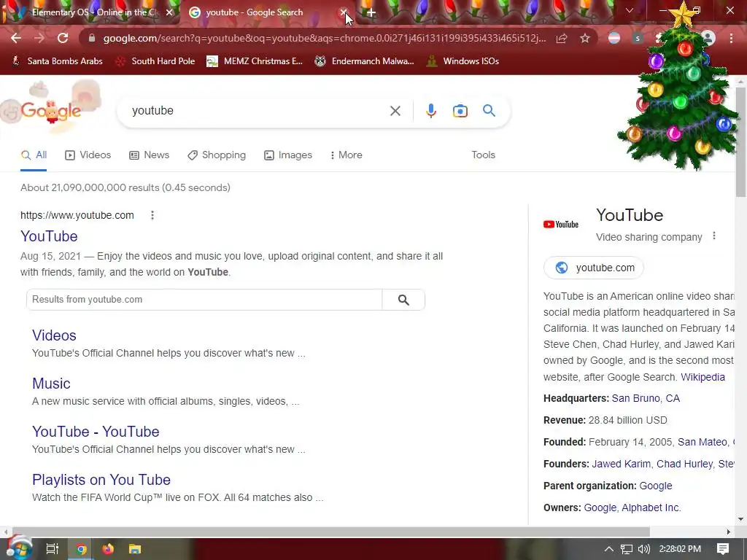Open the Chrome profile avatar
The height and width of the screenshot is (560, 747).
[708, 38]
